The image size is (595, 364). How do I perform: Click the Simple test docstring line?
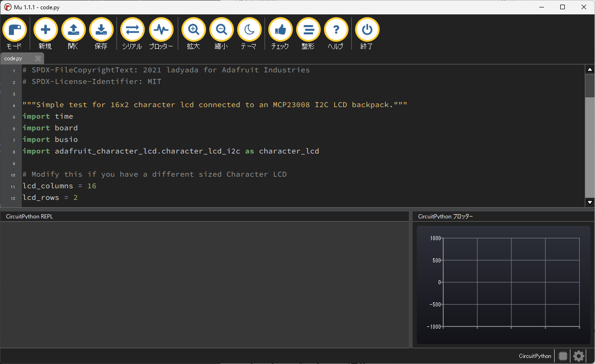tap(215, 105)
